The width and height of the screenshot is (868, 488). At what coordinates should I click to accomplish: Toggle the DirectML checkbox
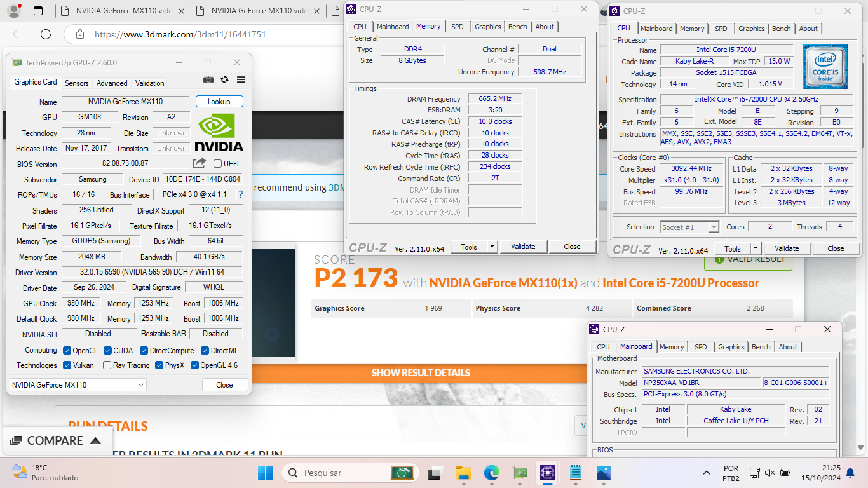(205, 350)
